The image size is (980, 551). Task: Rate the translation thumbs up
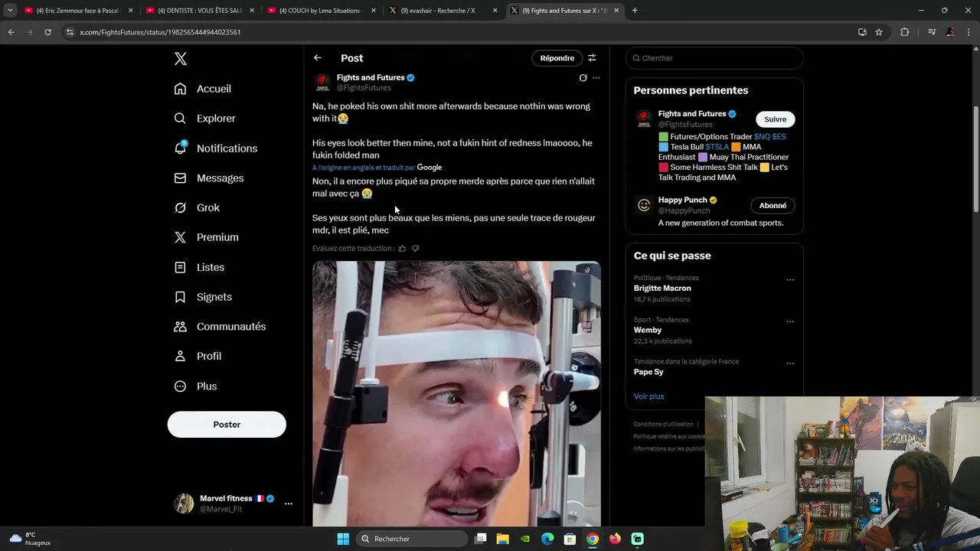[402, 249]
